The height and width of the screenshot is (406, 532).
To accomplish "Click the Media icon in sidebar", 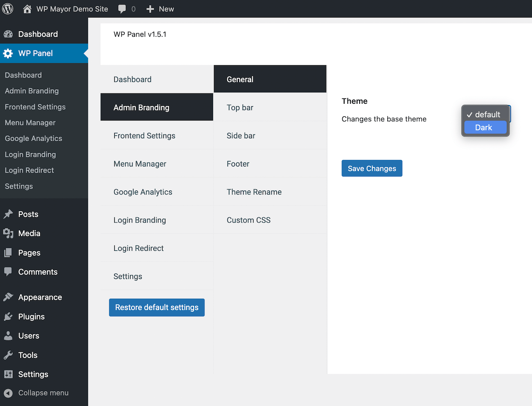I will [x=8, y=233].
